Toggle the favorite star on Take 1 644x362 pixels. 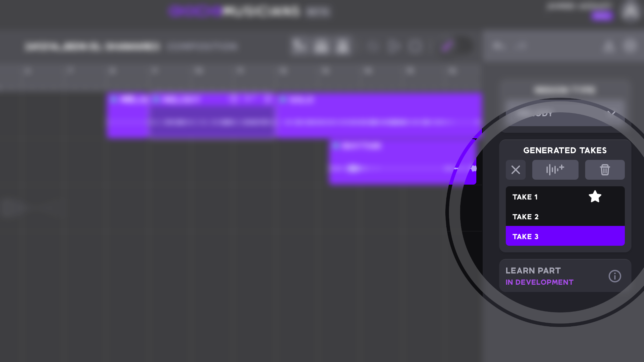click(595, 197)
